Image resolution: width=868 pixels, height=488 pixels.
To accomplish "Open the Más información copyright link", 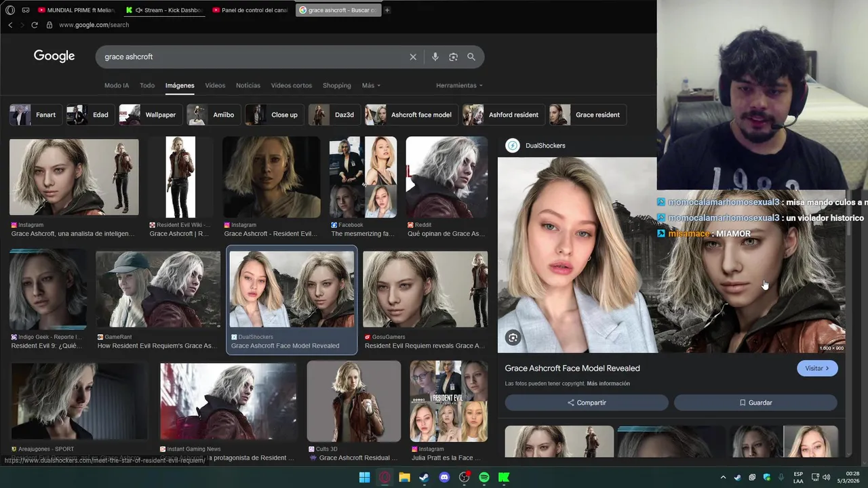I will coord(608,384).
